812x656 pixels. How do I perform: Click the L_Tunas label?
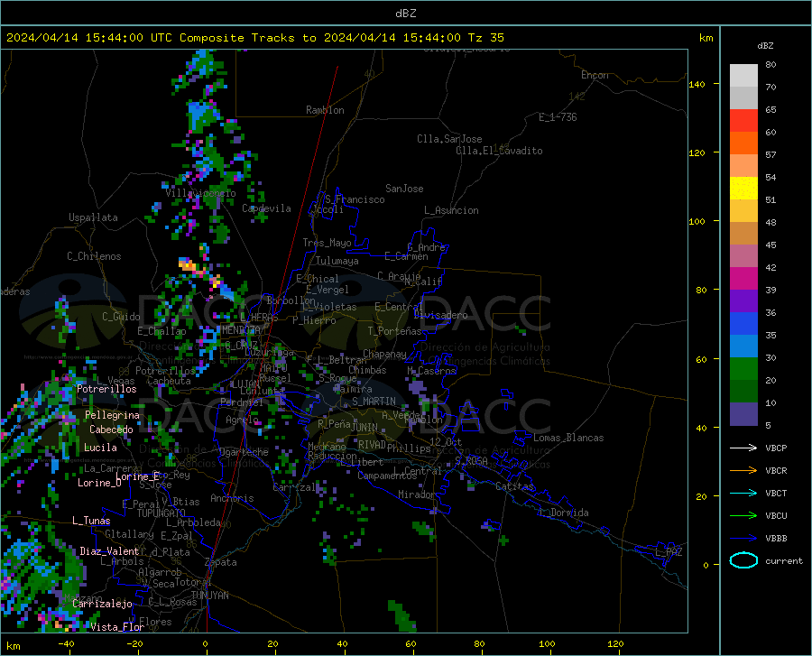point(91,521)
